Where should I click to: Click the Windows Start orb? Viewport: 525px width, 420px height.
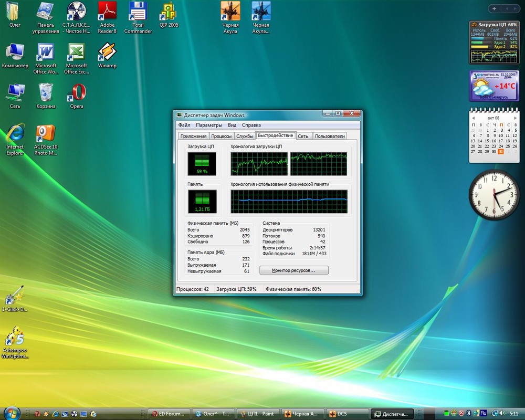[12, 413]
